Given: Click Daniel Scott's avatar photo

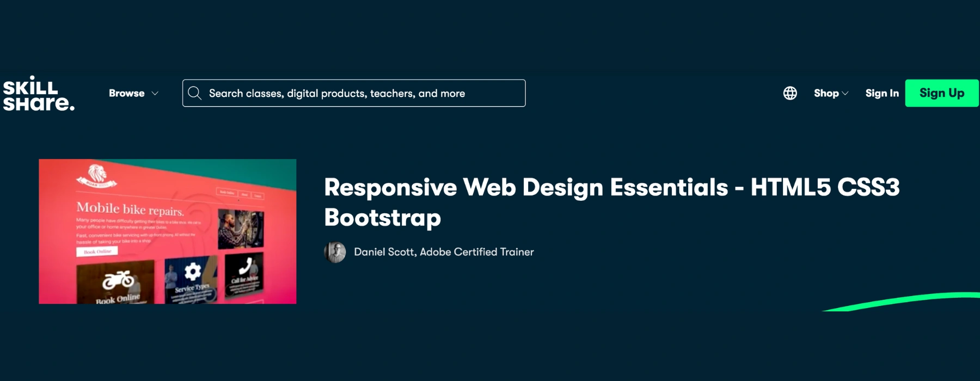Looking at the screenshot, I should click(x=335, y=252).
